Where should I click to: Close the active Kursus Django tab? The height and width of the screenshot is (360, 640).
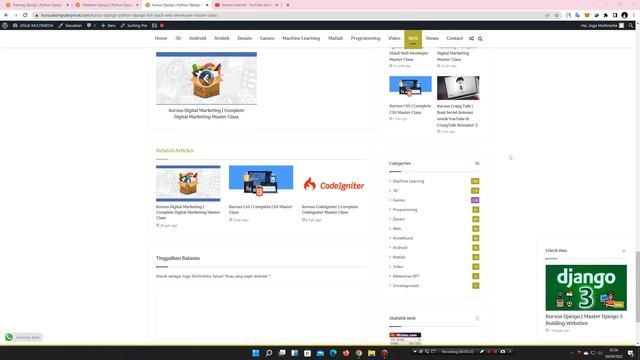(x=207, y=5)
